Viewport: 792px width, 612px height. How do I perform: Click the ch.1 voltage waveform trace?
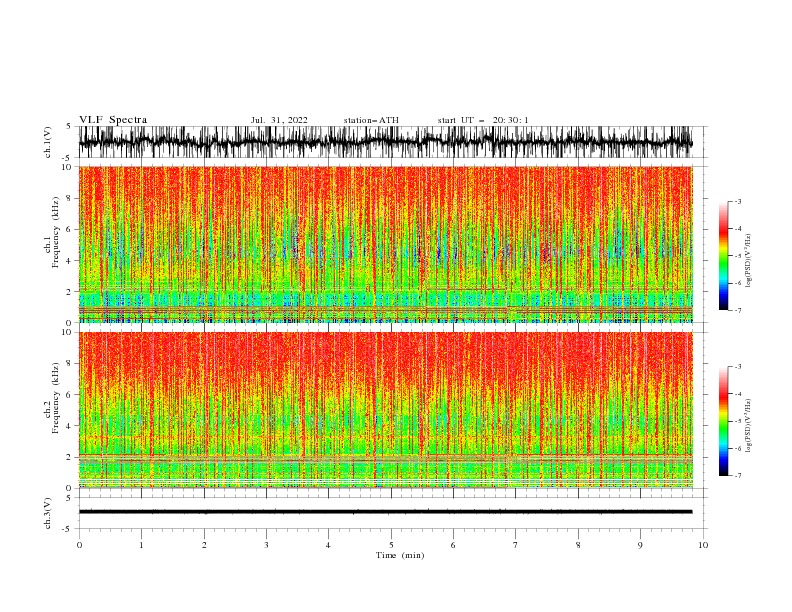385,142
